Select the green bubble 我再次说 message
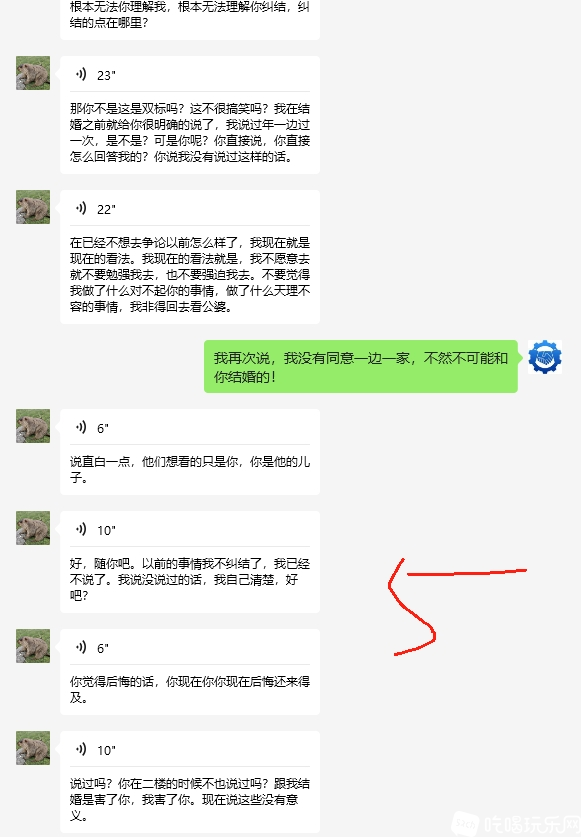 tap(361, 367)
